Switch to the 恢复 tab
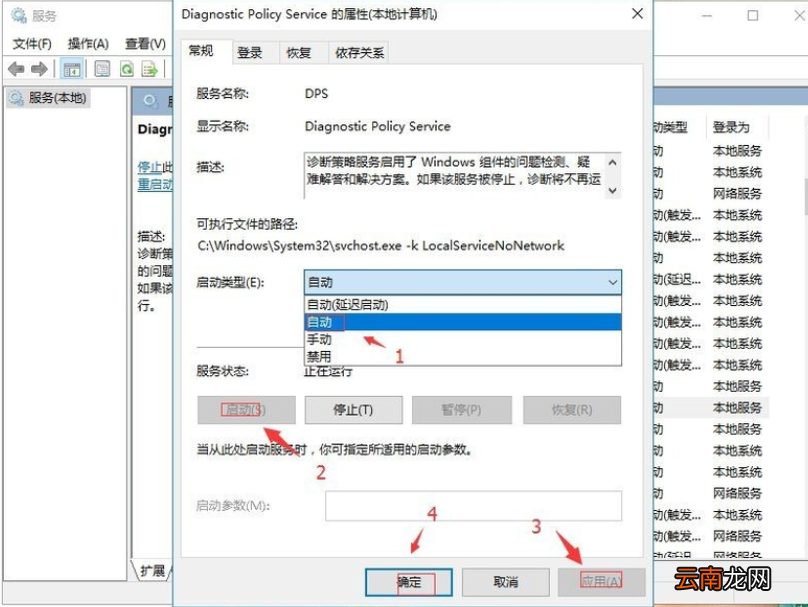 [x=304, y=53]
